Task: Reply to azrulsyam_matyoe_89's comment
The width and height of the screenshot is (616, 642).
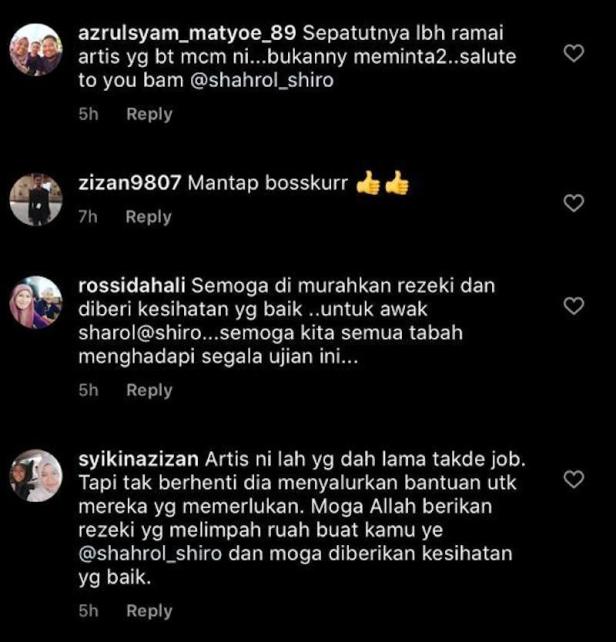Action: [149, 114]
